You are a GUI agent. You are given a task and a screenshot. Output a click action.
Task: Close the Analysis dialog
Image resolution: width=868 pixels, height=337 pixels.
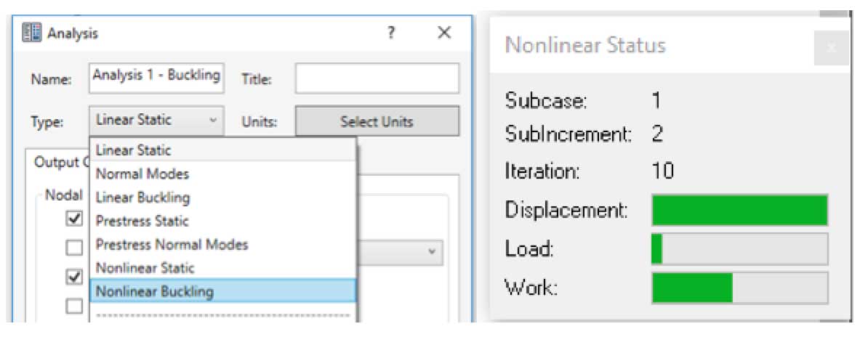pyautogui.click(x=444, y=33)
